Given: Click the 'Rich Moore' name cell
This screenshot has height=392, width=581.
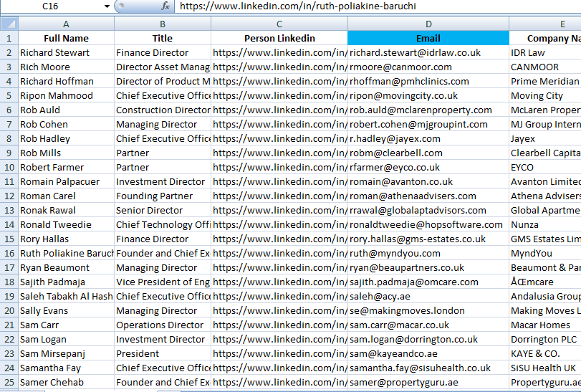Looking at the screenshot, I should [x=67, y=67].
